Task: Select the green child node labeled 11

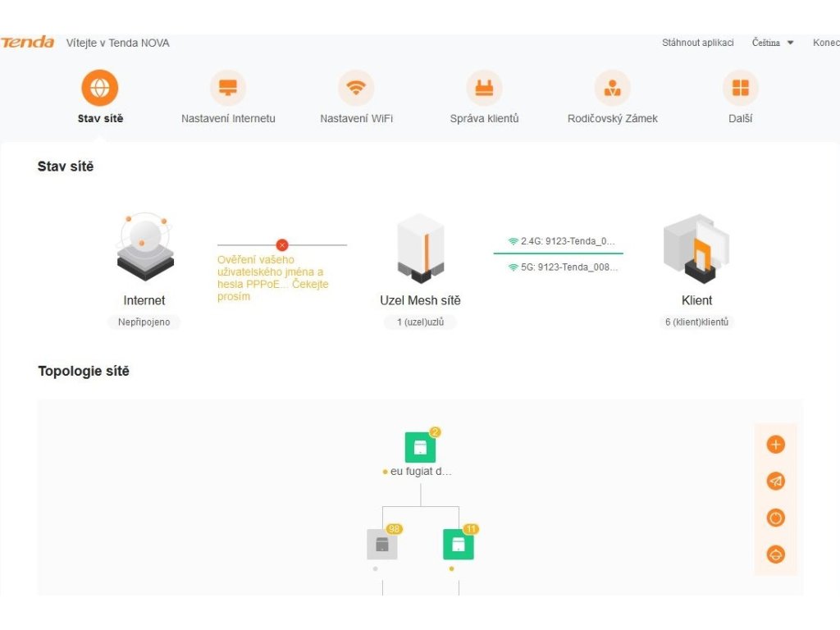Action: point(459,545)
